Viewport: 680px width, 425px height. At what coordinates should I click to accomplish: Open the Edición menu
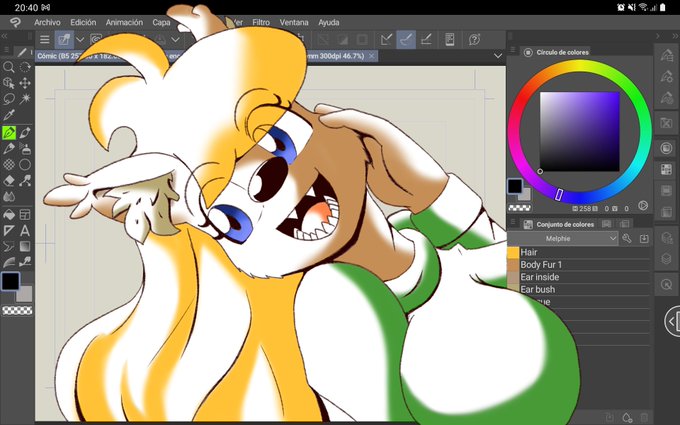pyautogui.click(x=83, y=23)
